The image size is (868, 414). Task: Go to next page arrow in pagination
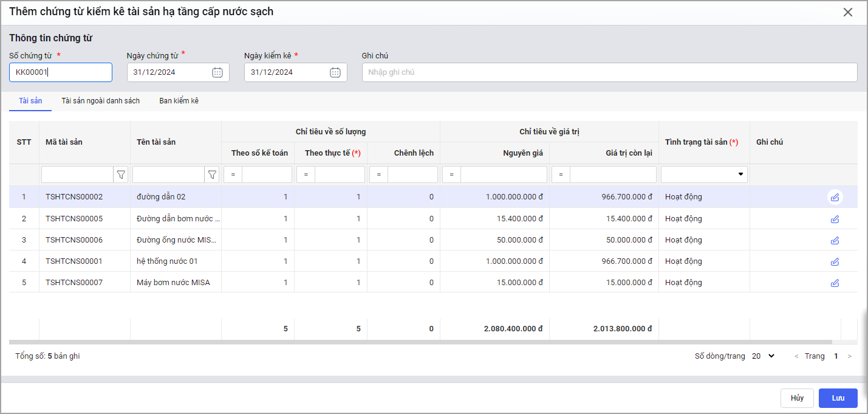click(x=849, y=356)
